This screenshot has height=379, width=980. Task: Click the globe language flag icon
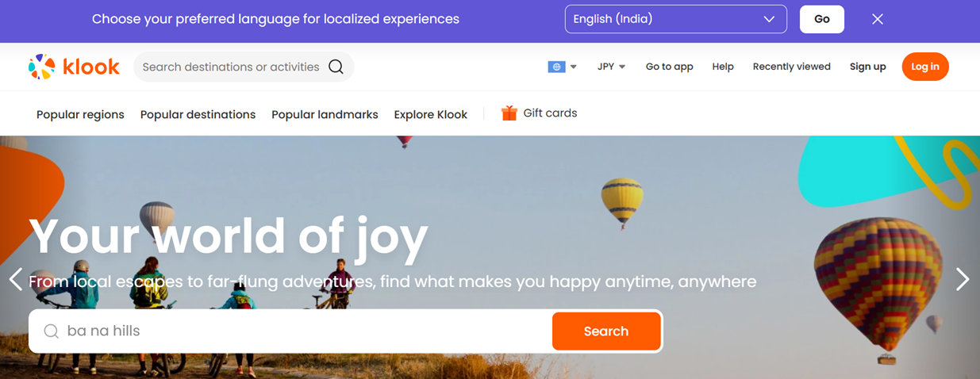coord(556,67)
